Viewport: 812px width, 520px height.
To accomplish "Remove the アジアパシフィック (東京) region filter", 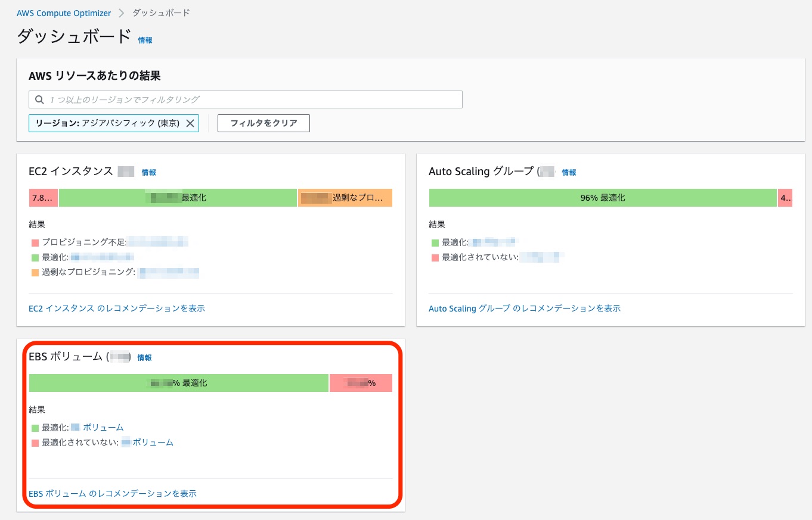I will point(190,123).
